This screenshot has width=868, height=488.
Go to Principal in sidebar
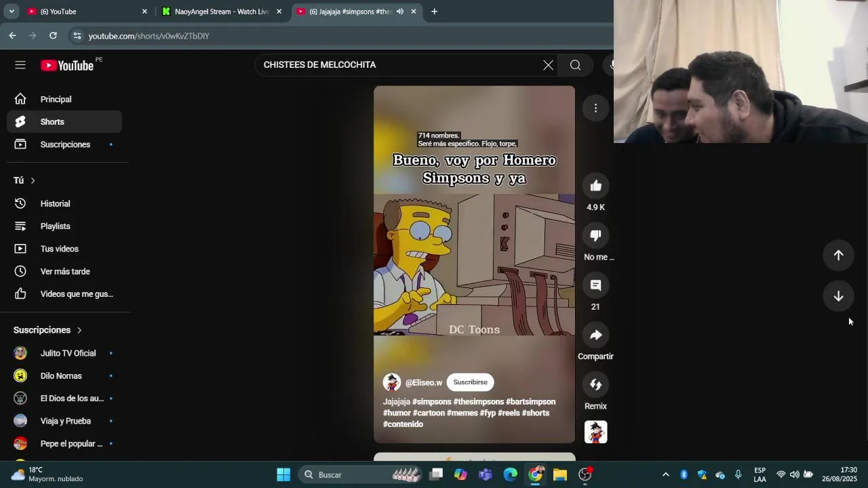coord(64,100)
